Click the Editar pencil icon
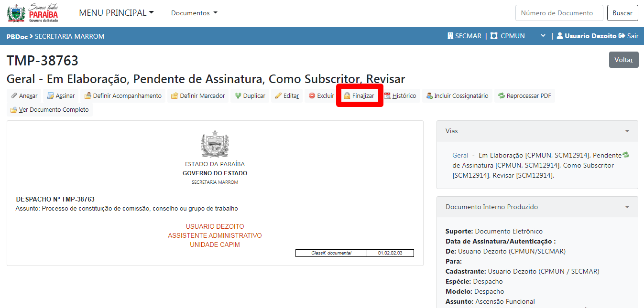This screenshot has height=308, width=644. [278, 96]
